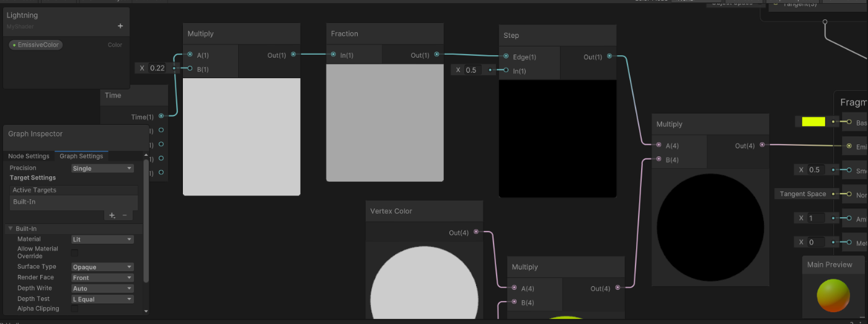Switch to the Node Settings tab
Viewport: 868px width, 324px height.
pyautogui.click(x=29, y=156)
